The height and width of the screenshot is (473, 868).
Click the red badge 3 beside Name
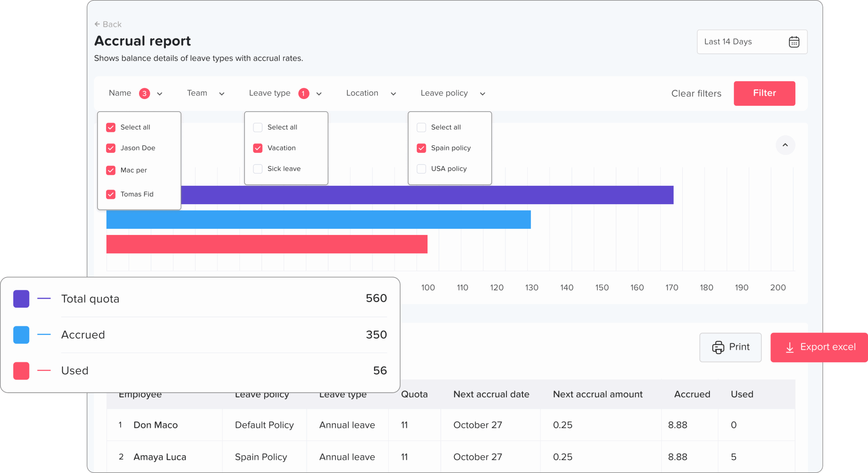tap(144, 93)
